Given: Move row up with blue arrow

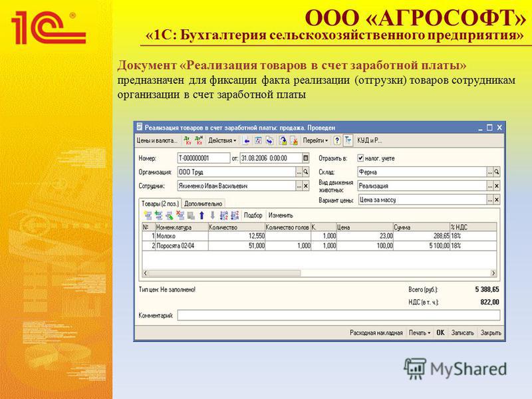Looking at the screenshot, I should pyautogui.click(x=202, y=215).
